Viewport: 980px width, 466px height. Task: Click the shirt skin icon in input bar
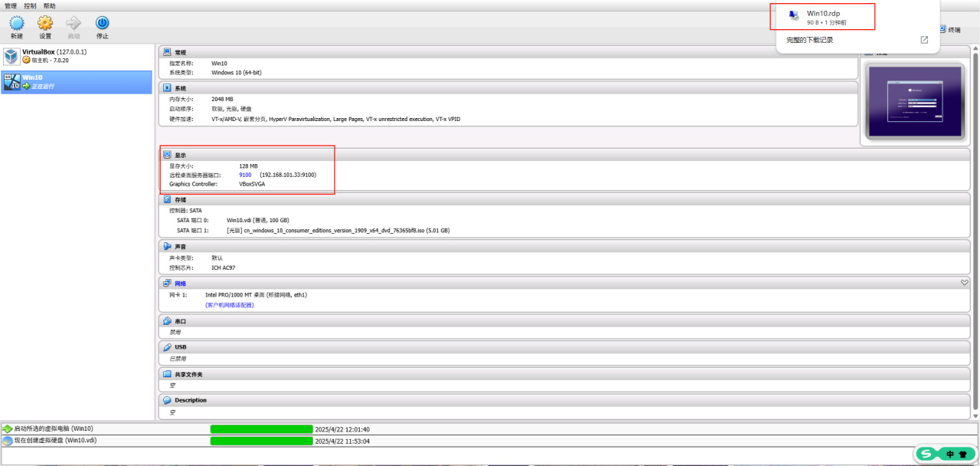coord(964,454)
